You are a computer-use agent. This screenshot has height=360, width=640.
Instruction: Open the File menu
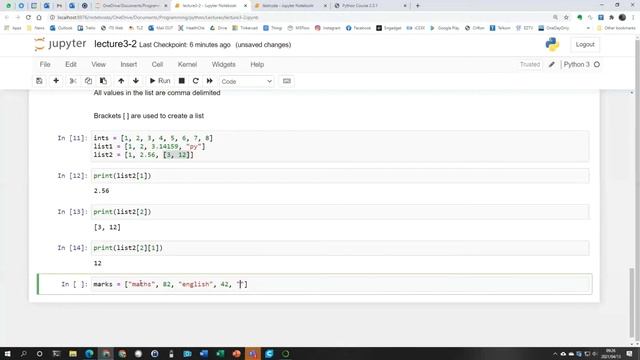[45, 64]
